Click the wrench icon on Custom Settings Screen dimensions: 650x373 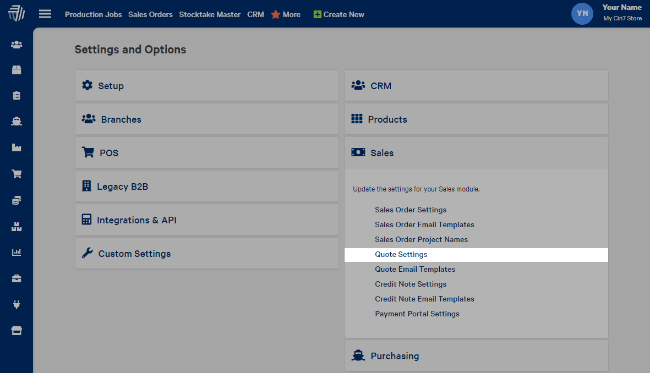click(87, 253)
